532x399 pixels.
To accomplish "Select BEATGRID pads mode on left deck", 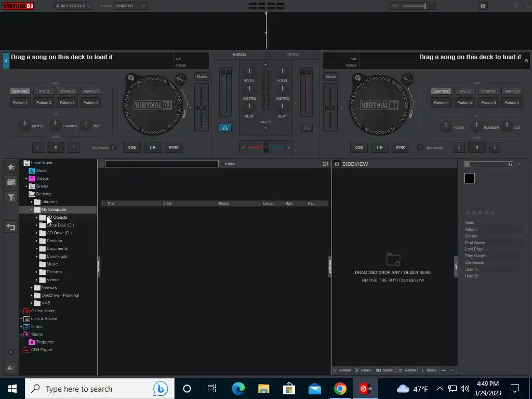I will [20, 91].
